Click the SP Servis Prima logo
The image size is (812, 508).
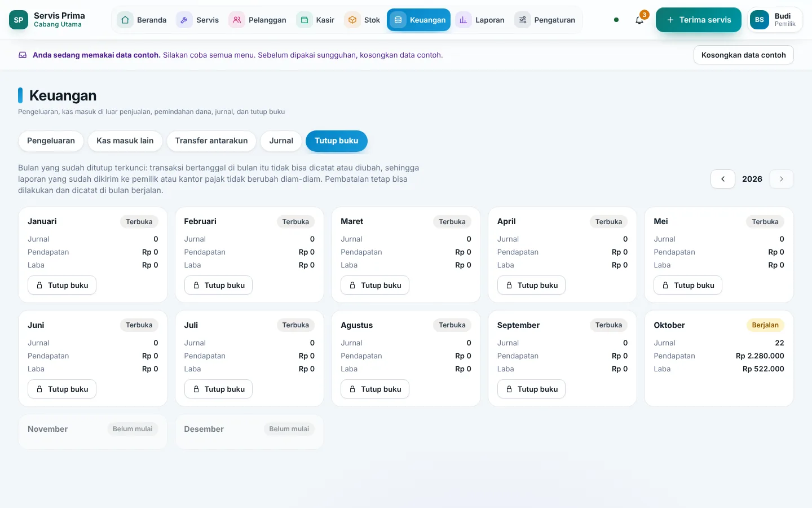pos(19,20)
